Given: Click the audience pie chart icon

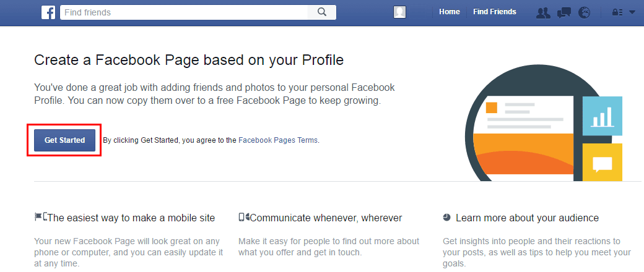Looking at the screenshot, I should [447, 217].
